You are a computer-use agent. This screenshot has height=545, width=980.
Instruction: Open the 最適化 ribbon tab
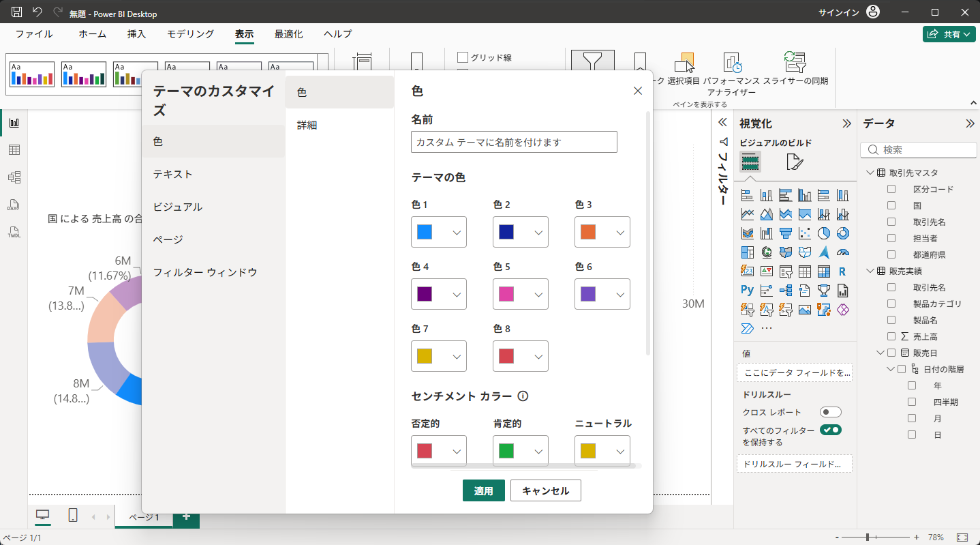click(289, 34)
